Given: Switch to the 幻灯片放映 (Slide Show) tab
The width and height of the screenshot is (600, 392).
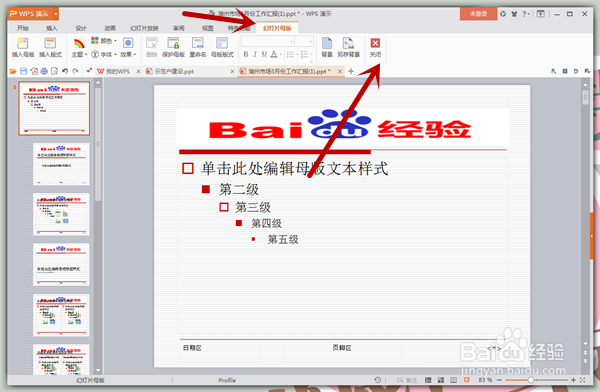Looking at the screenshot, I should click(144, 28).
